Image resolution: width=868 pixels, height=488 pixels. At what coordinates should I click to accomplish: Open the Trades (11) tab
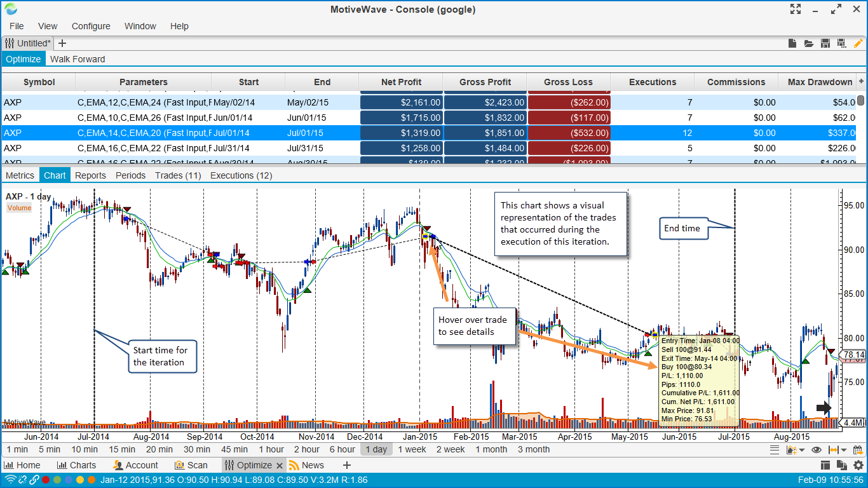(178, 175)
